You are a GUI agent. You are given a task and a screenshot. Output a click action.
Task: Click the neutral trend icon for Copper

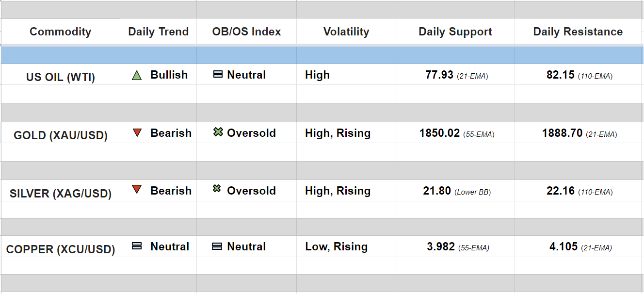tap(137, 246)
